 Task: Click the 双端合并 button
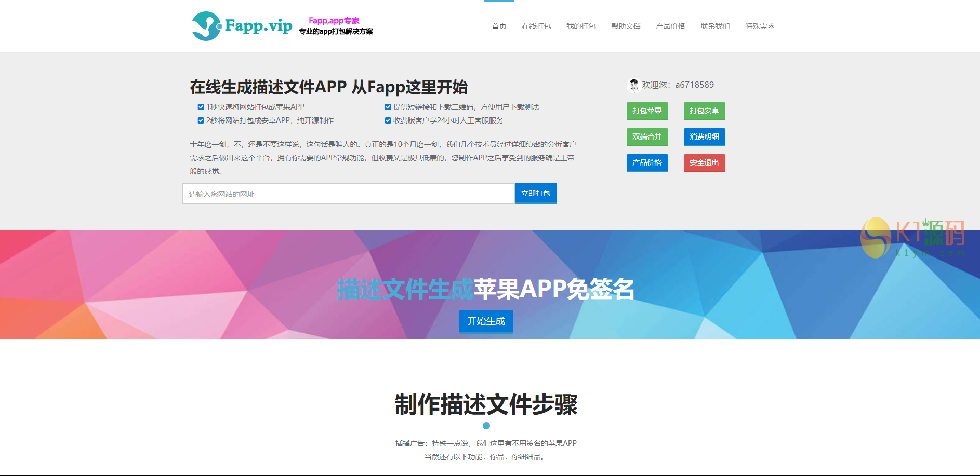[x=647, y=137]
